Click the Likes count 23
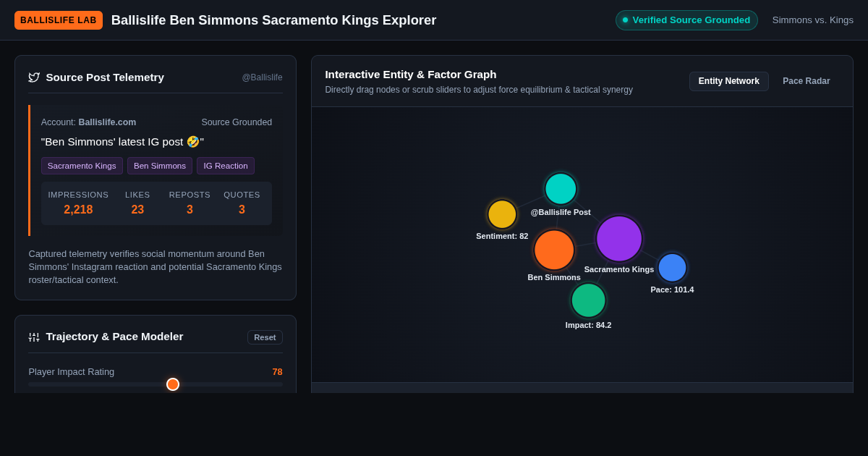This screenshot has width=868, height=456. click(x=137, y=210)
